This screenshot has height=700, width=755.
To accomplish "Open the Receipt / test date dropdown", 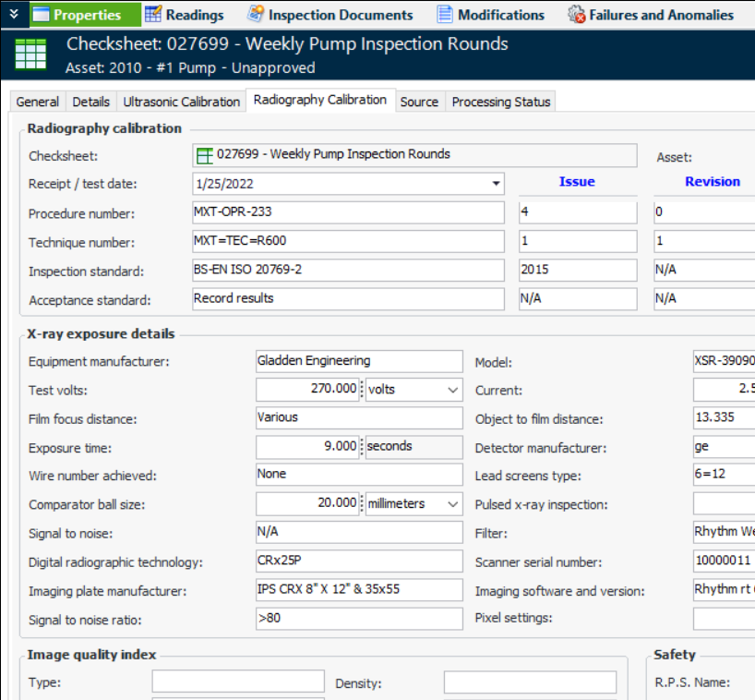I will [497, 184].
